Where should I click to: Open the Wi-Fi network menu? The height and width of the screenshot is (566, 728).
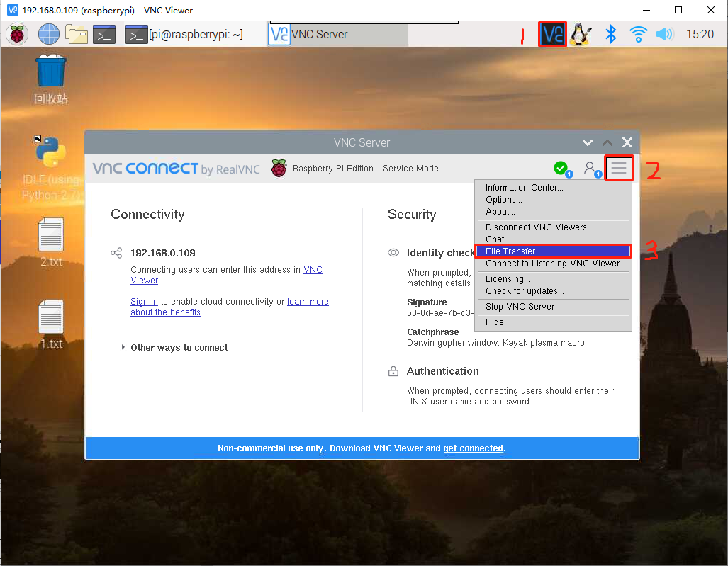pyautogui.click(x=638, y=34)
